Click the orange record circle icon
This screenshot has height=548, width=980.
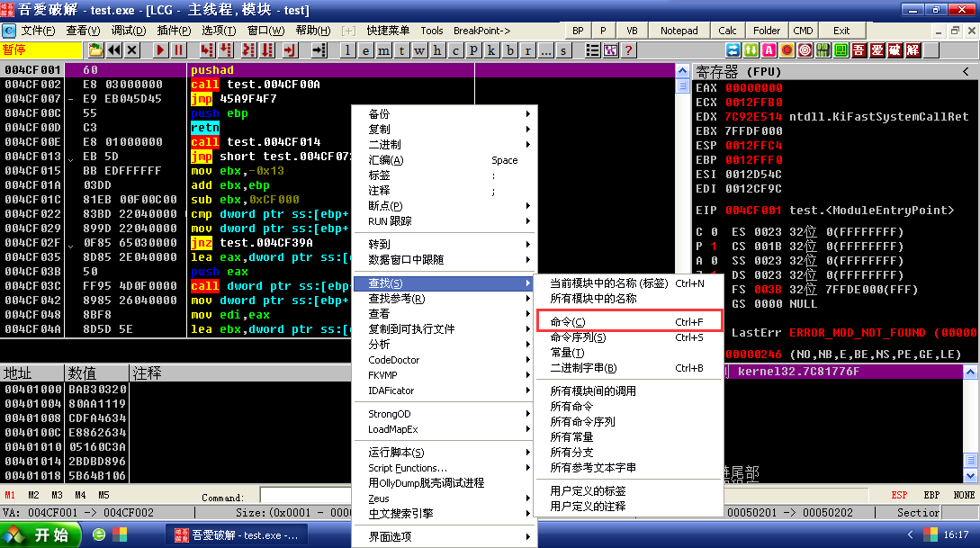[x=787, y=50]
